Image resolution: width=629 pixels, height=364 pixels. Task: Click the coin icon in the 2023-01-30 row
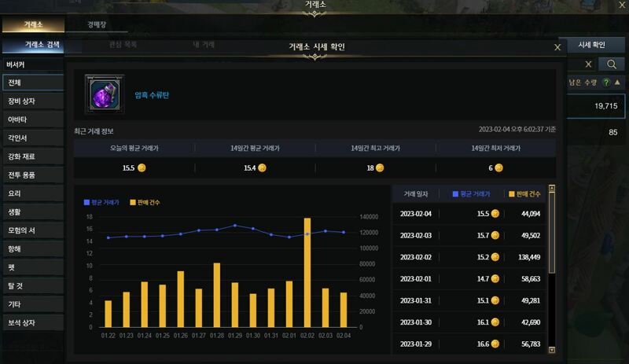pos(495,322)
